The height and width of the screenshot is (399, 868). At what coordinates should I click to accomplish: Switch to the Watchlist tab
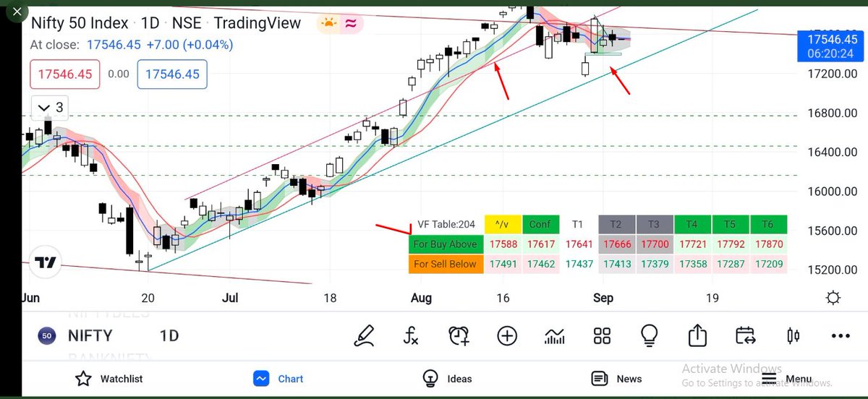[109, 378]
